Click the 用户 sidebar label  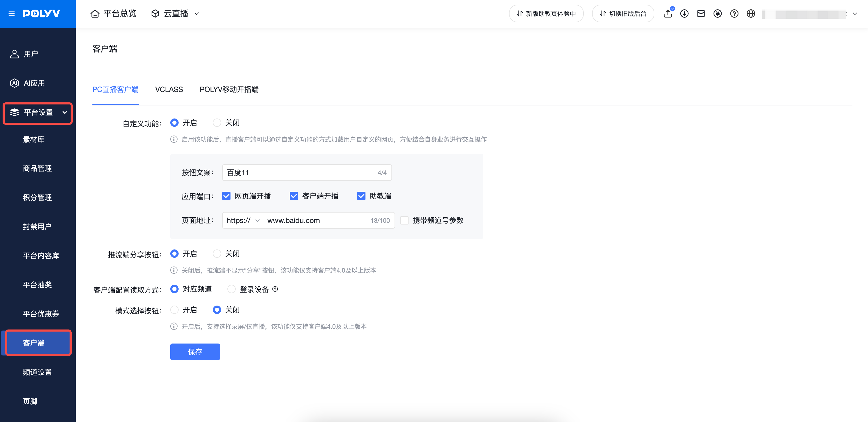tap(31, 54)
